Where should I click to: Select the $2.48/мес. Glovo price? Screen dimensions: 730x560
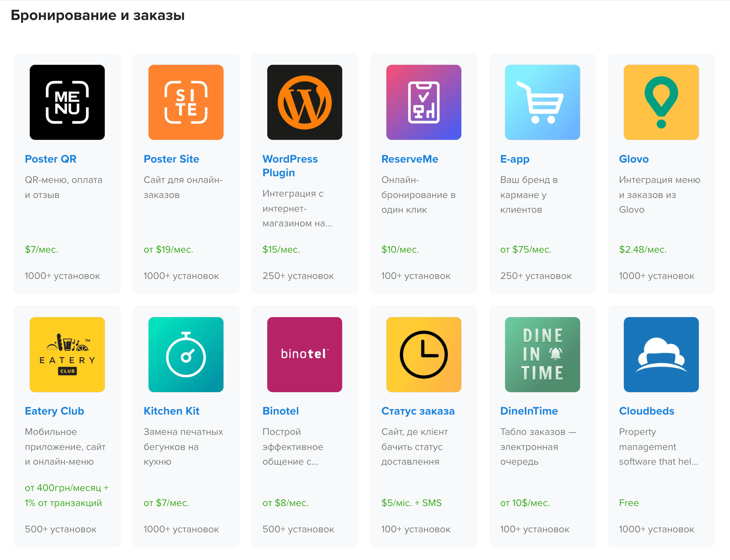(x=643, y=250)
